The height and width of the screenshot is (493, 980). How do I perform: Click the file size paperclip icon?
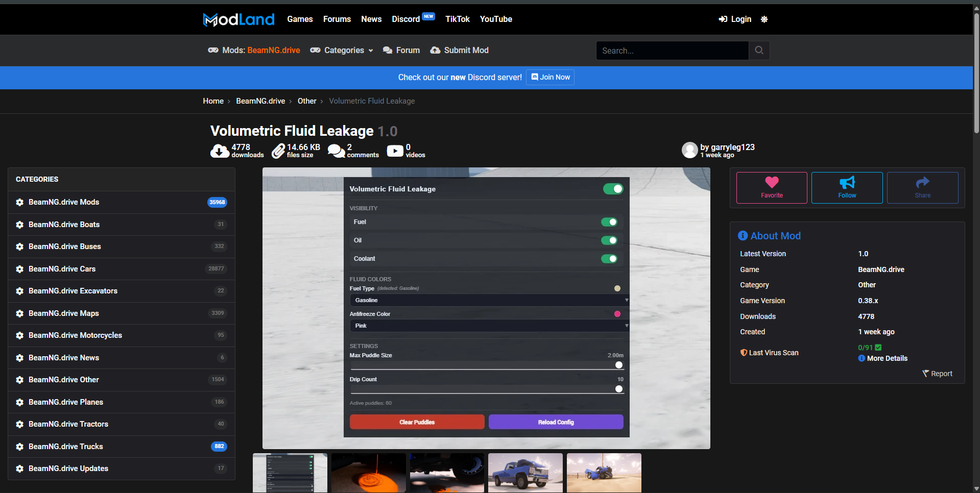[278, 151]
